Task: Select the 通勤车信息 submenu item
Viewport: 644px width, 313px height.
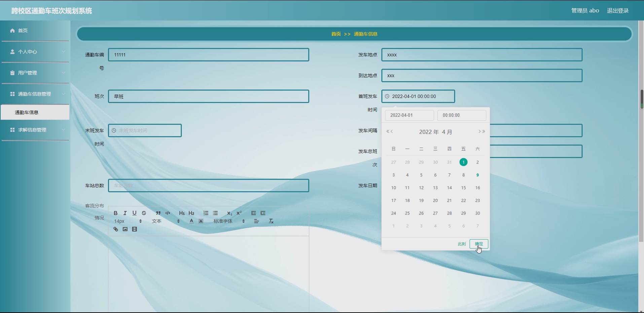Action: click(x=35, y=112)
